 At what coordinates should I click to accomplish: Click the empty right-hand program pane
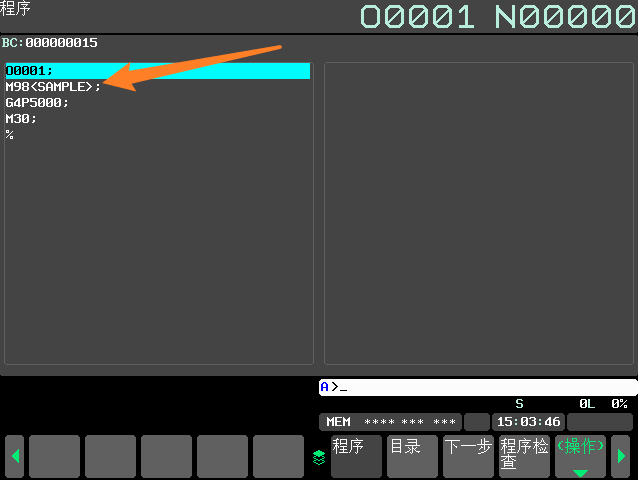point(479,213)
